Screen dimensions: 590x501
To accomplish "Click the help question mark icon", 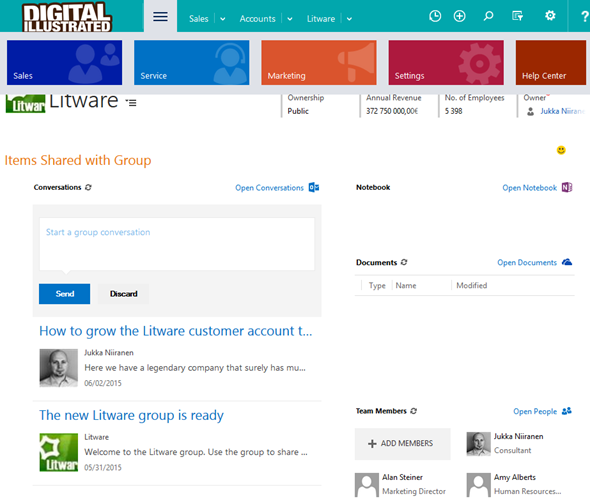I will [585, 16].
